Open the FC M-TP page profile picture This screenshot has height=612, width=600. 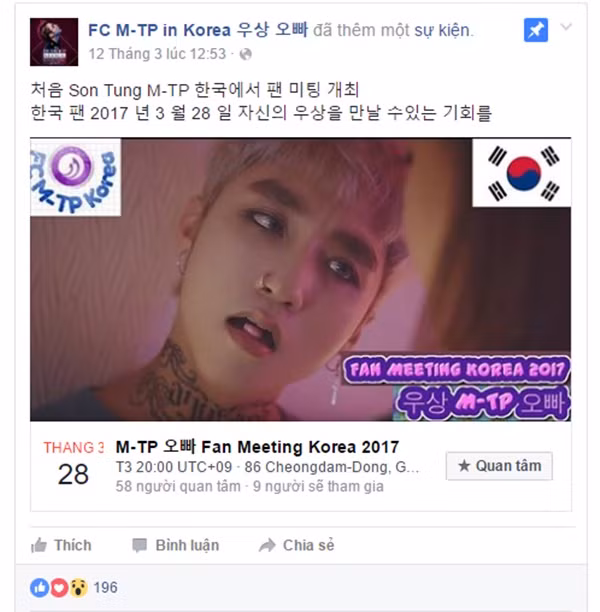point(54,42)
